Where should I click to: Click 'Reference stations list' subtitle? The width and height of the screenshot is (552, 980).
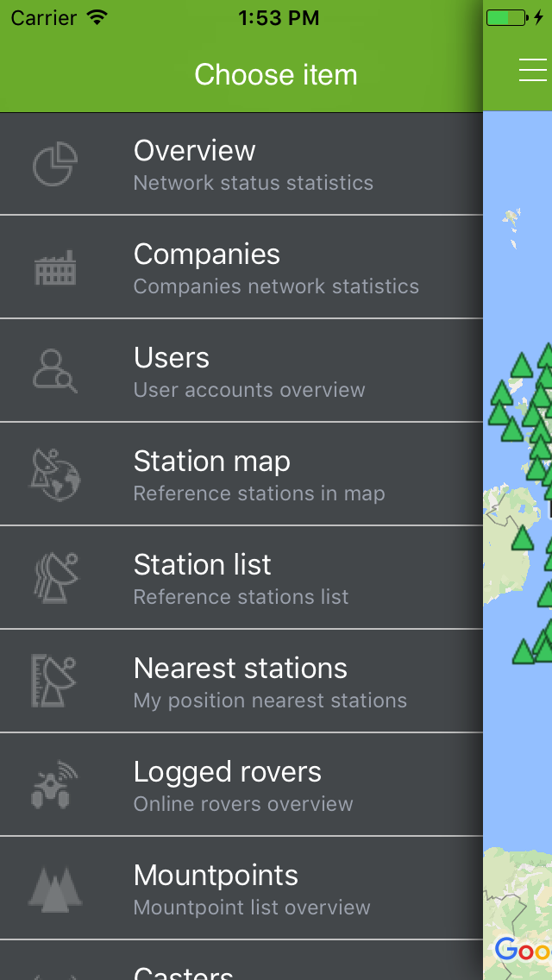click(x=241, y=597)
